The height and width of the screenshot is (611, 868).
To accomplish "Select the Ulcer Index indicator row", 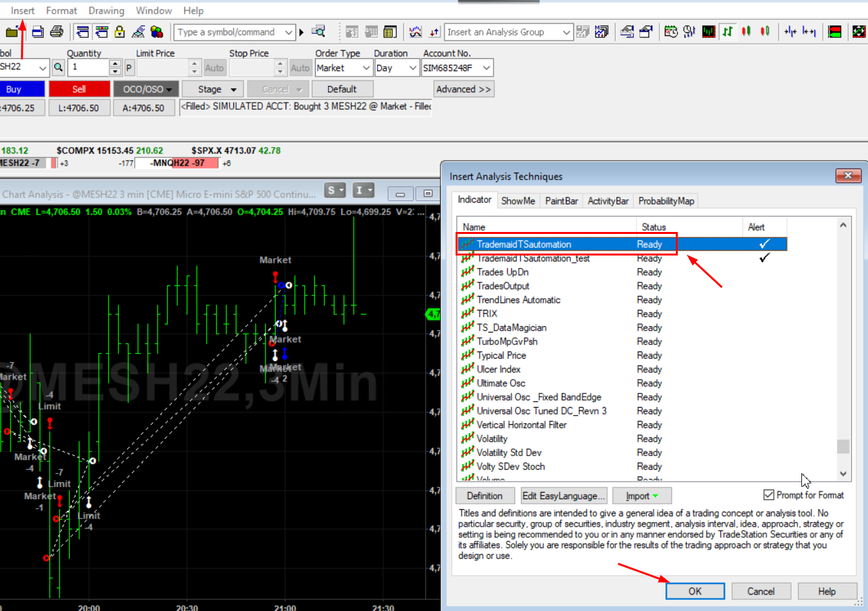I will coord(499,369).
